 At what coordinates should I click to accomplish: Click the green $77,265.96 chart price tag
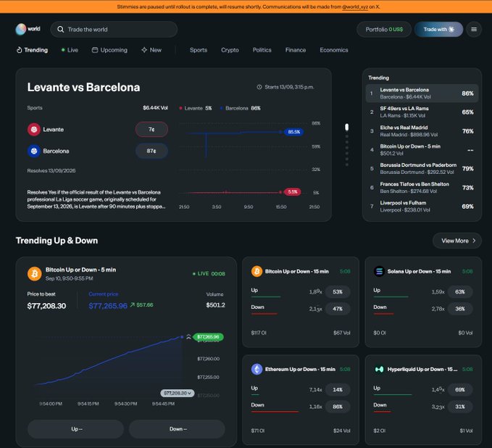208,337
